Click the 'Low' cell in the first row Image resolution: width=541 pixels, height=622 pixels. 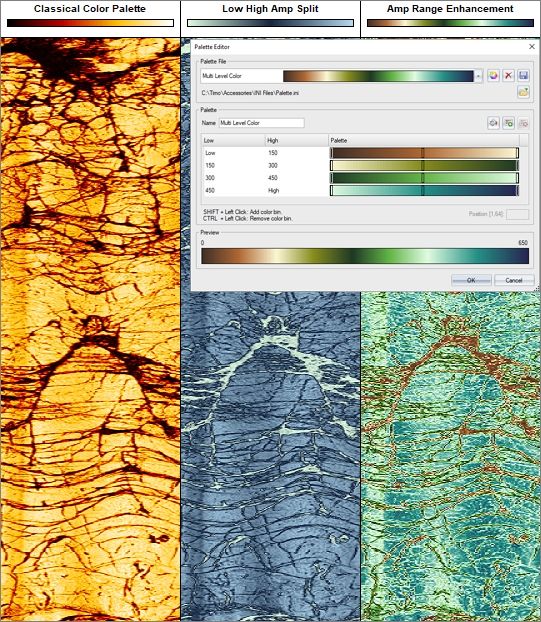click(x=210, y=153)
